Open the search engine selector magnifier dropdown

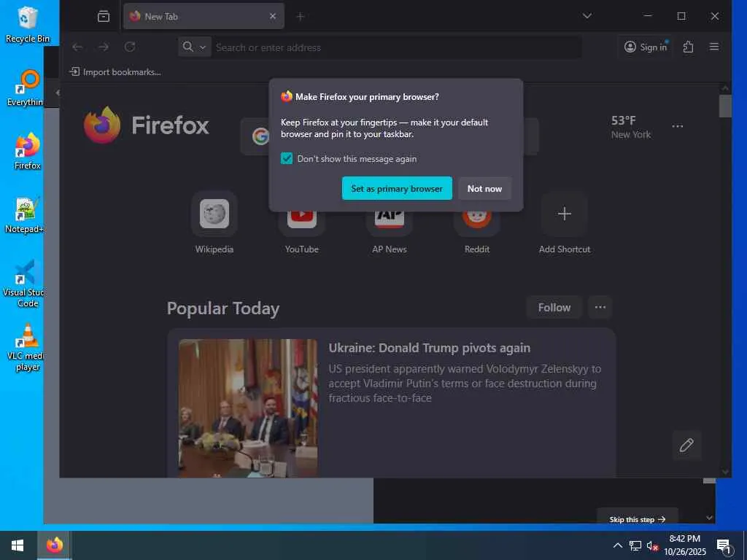pyautogui.click(x=194, y=47)
